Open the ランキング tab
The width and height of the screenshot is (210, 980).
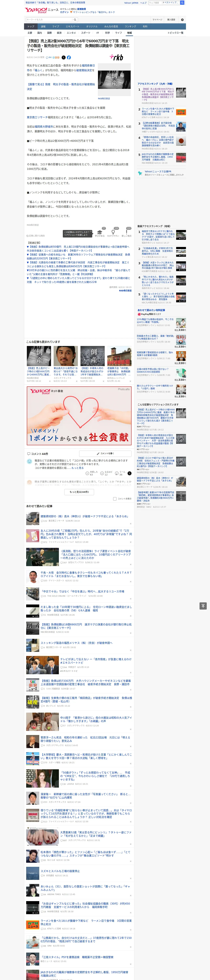coord(130,27)
